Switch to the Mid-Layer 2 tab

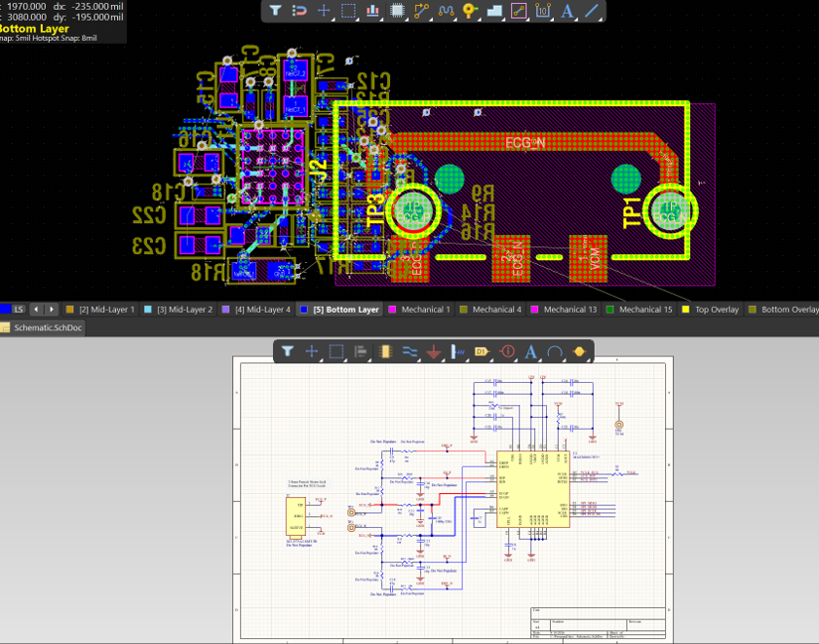coord(178,310)
